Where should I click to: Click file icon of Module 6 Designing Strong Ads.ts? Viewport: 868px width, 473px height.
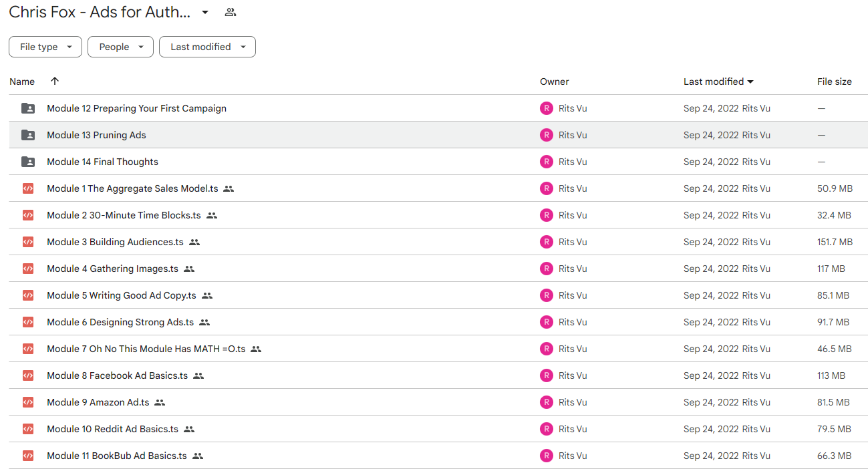click(x=28, y=322)
